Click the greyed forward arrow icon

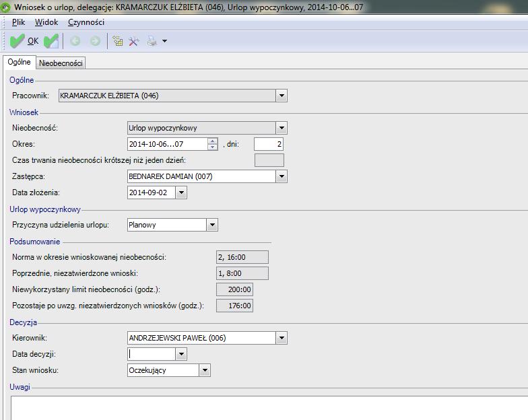click(96, 41)
